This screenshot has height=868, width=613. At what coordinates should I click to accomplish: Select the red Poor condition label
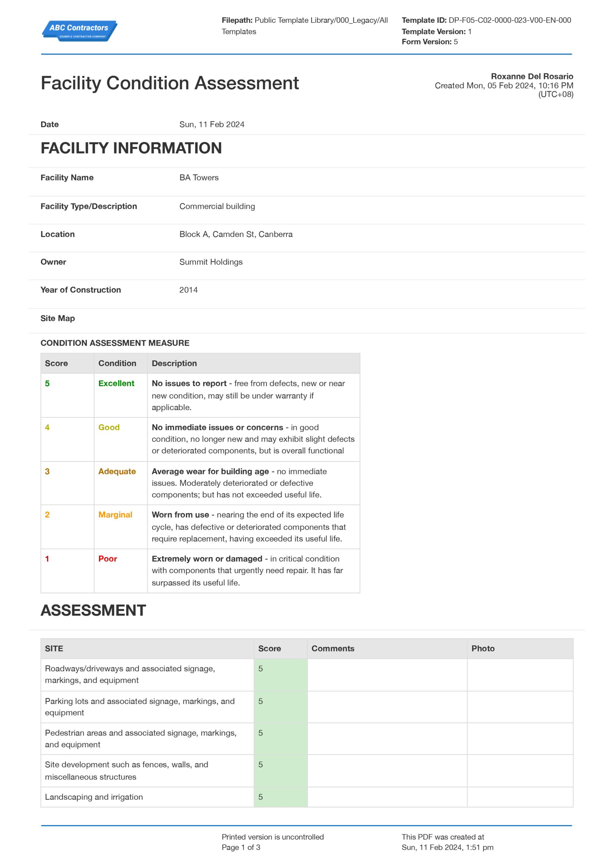coord(107,559)
